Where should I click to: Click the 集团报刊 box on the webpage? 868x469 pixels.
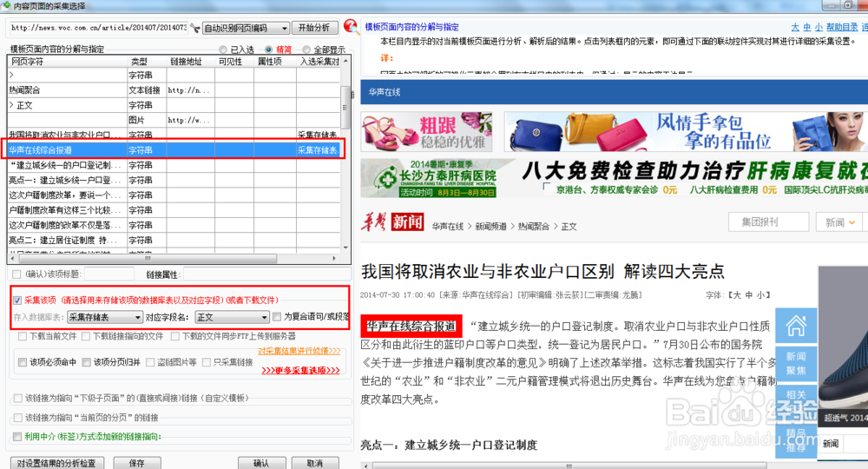pyautogui.click(x=768, y=222)
